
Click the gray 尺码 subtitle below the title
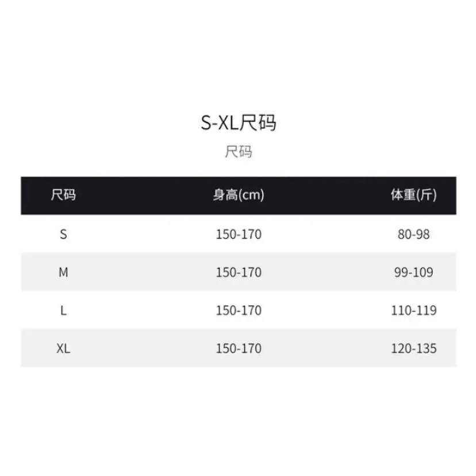pyautogui.click(x=238, y=152)
